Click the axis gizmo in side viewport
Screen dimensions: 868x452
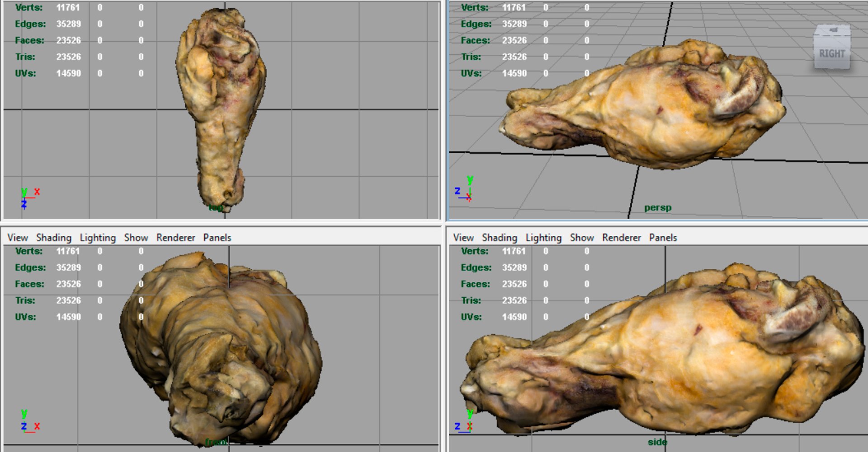464,421
